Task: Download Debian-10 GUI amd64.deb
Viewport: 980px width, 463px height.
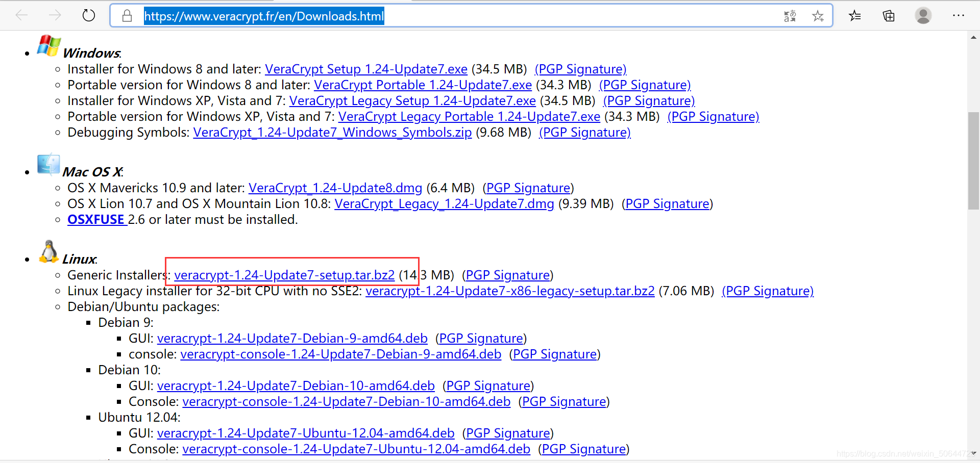Action: click(x=296, y=386)
